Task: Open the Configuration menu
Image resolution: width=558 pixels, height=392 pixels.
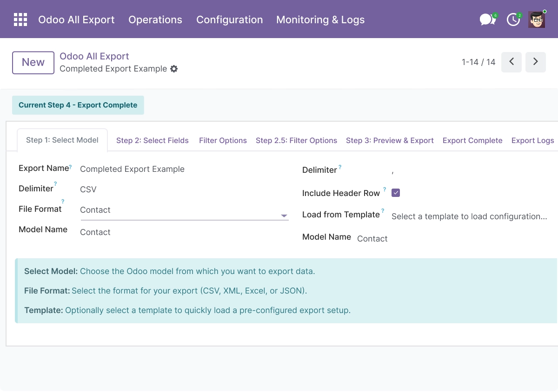Action: point(230,20)
